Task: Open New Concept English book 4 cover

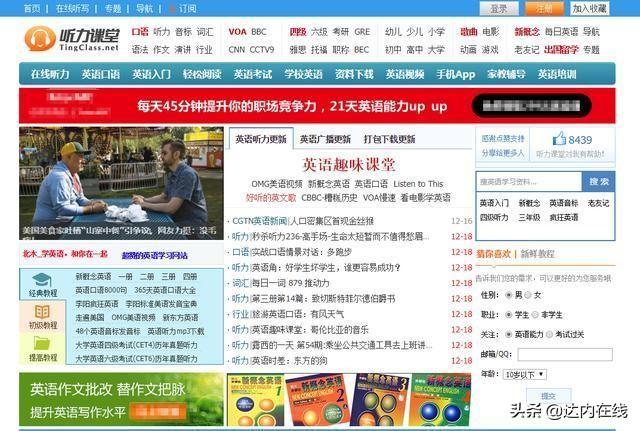Action: point(441,400)
